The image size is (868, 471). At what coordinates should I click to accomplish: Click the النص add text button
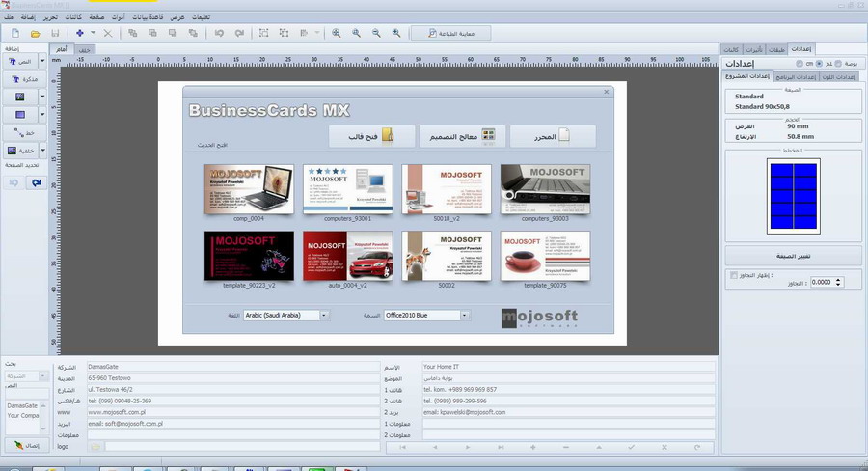point(20,62)
